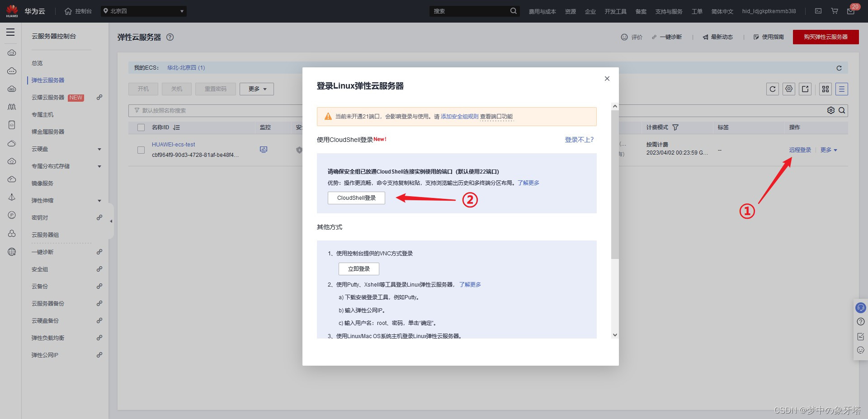This screenshot has height=419, width=868.
Task: Click the export list icon button
Action: (805, 89)
